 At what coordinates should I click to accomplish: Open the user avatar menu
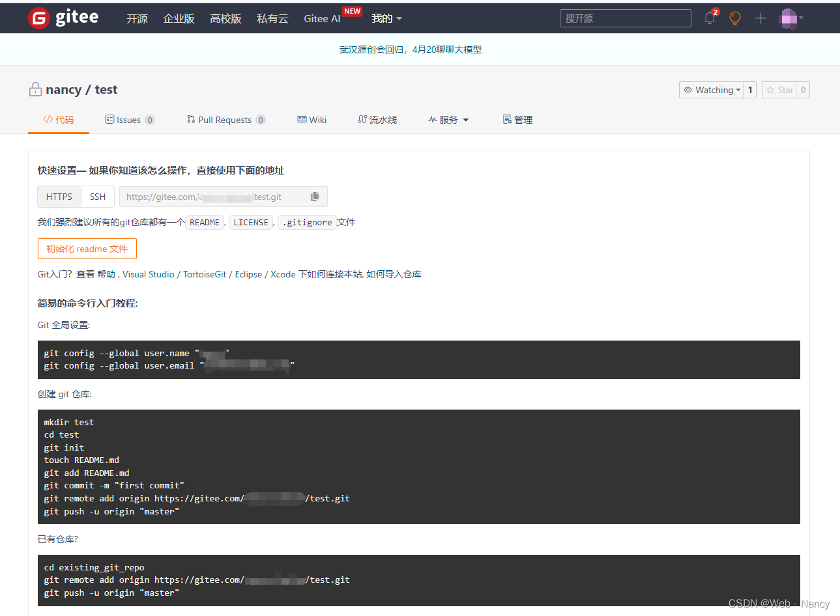790,18
